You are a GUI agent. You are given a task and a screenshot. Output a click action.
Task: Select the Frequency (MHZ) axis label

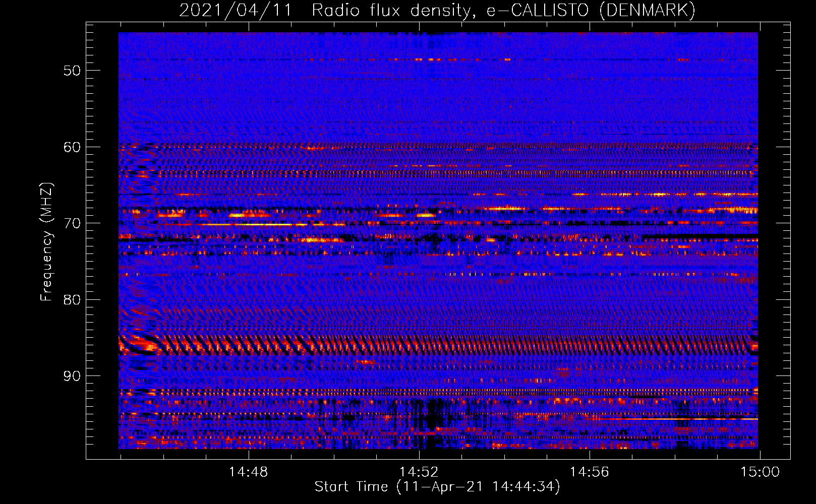pyautogui.click(x=46, y=242)
